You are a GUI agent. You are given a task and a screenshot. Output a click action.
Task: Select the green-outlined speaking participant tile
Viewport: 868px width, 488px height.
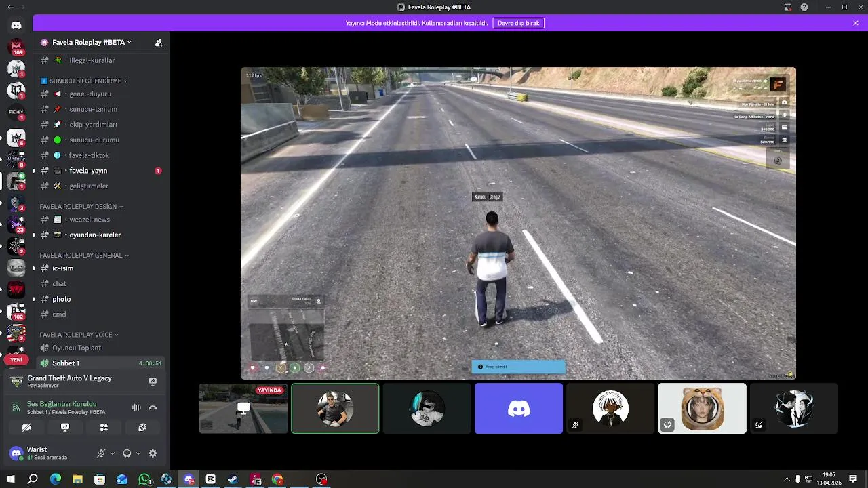[x=335, y=408]
